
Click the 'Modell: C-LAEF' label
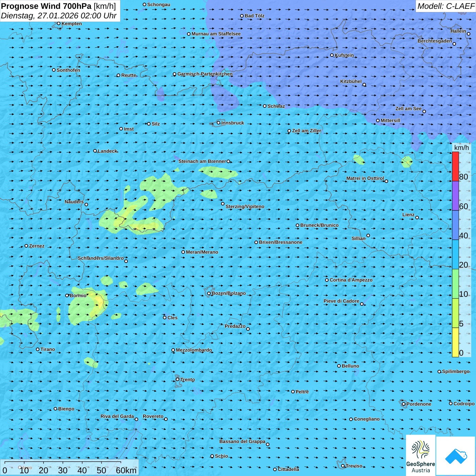446,6
